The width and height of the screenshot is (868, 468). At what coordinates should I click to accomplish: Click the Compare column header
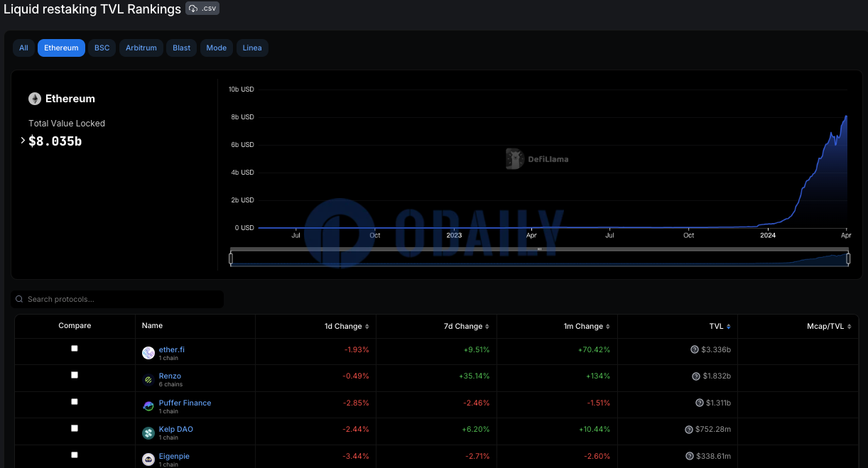coord(75,326)
